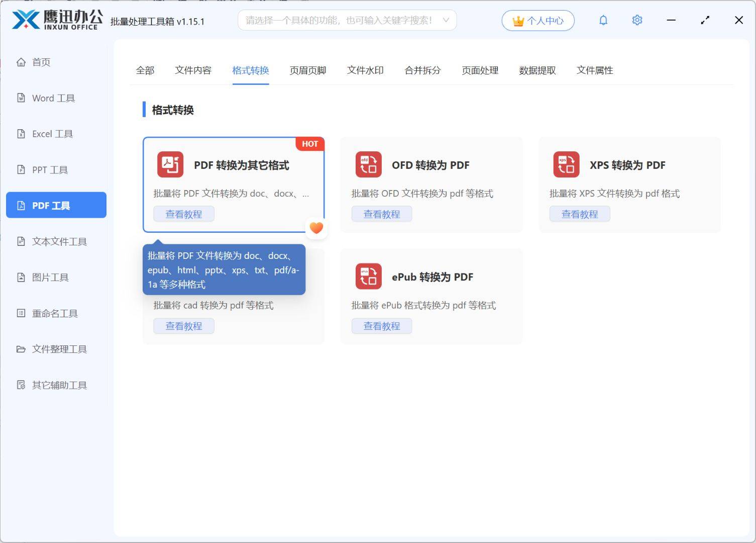Click the Word 工具 sidebar icon
Viewport: 756px width, 543px height.
(21, 98)
